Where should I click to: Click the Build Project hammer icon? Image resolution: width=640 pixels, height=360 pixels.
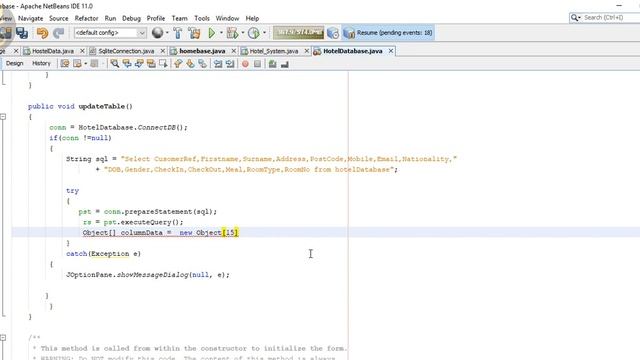click(178, 33)
